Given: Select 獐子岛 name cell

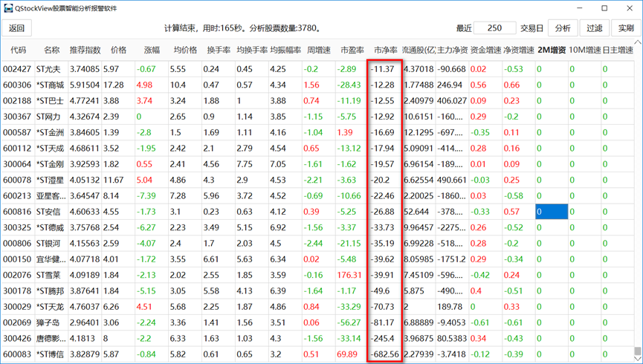Looking at the screenshot, I should point(52,322).
